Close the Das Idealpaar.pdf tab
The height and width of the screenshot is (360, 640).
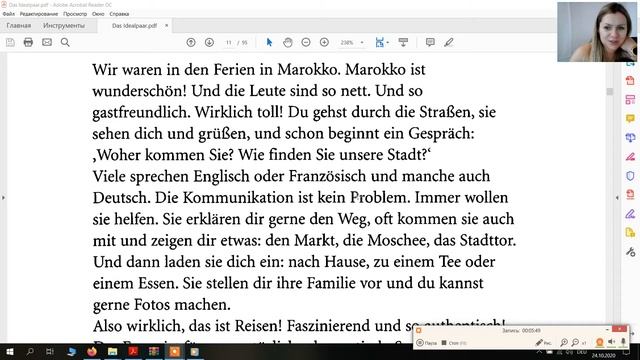coord(167,25)
